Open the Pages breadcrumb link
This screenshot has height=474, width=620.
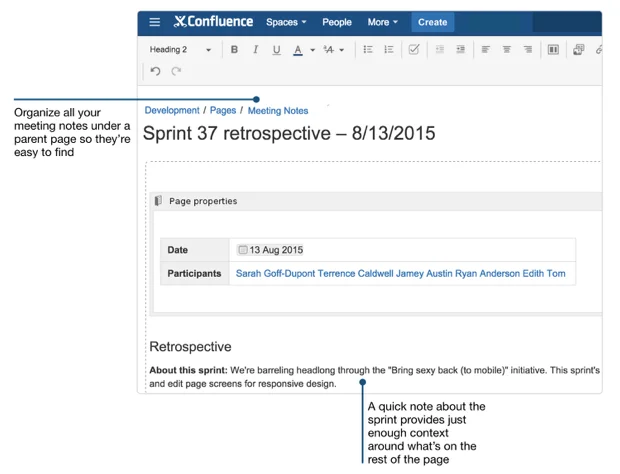pyautogui.click(x=223, y=110)
